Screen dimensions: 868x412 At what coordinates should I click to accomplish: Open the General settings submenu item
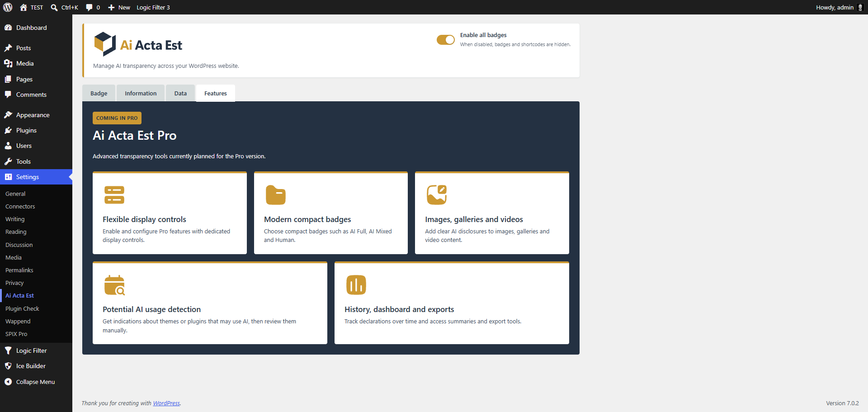coord(15,194)
